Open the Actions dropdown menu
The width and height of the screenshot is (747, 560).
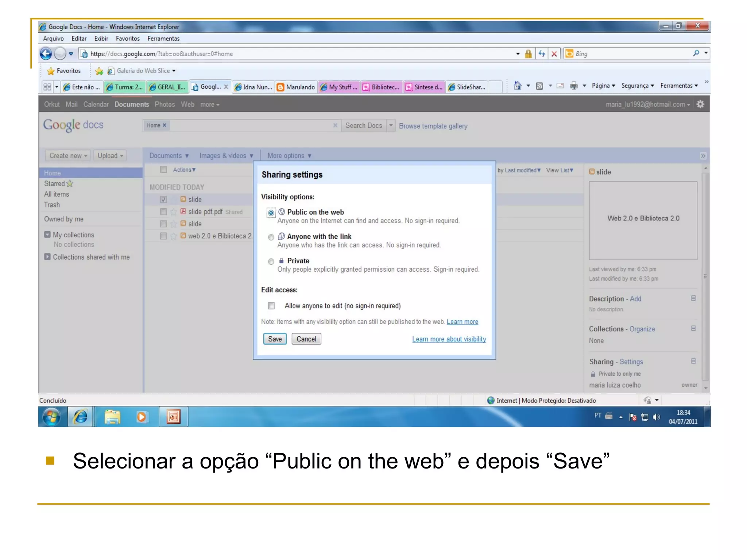[x=184, y=170]
